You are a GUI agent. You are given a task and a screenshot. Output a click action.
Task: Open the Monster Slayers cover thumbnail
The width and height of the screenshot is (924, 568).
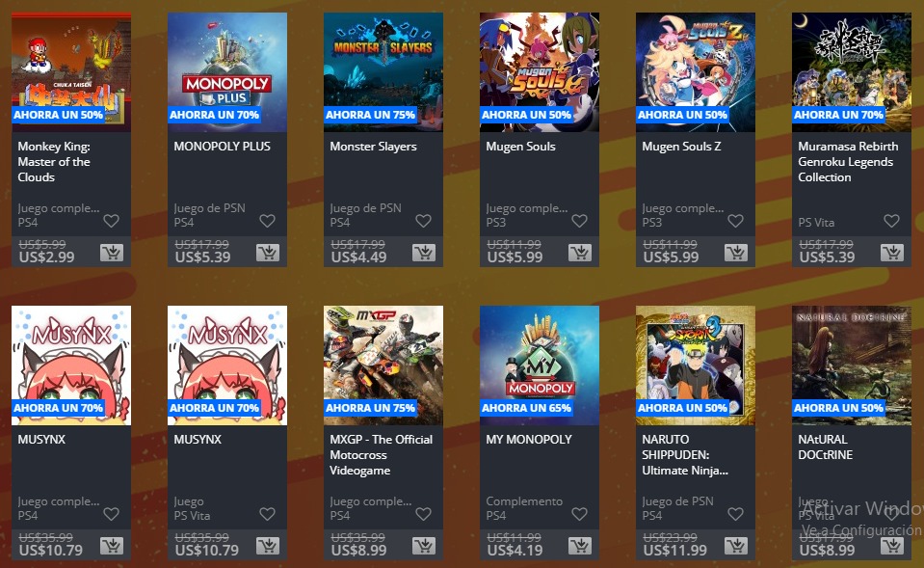pos(383,72)
